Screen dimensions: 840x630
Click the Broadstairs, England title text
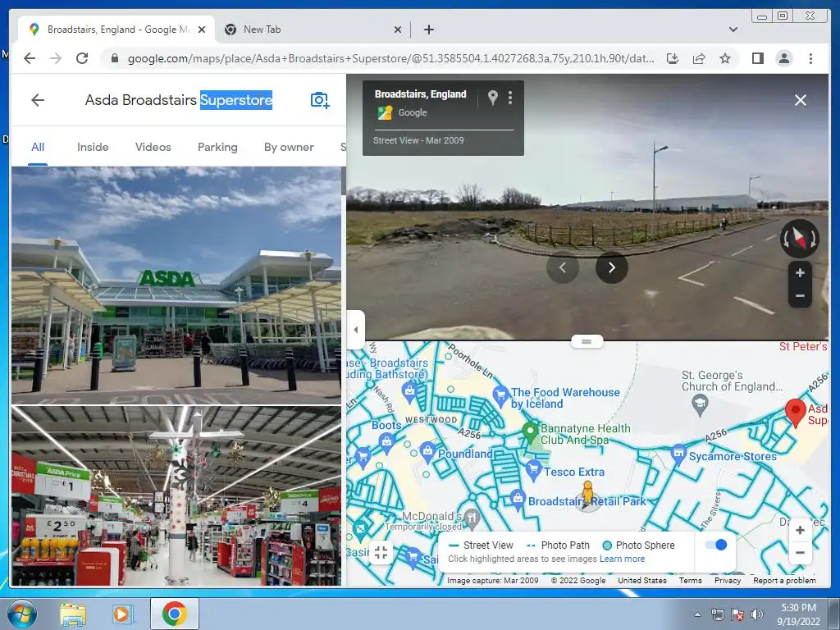point(421,94)
